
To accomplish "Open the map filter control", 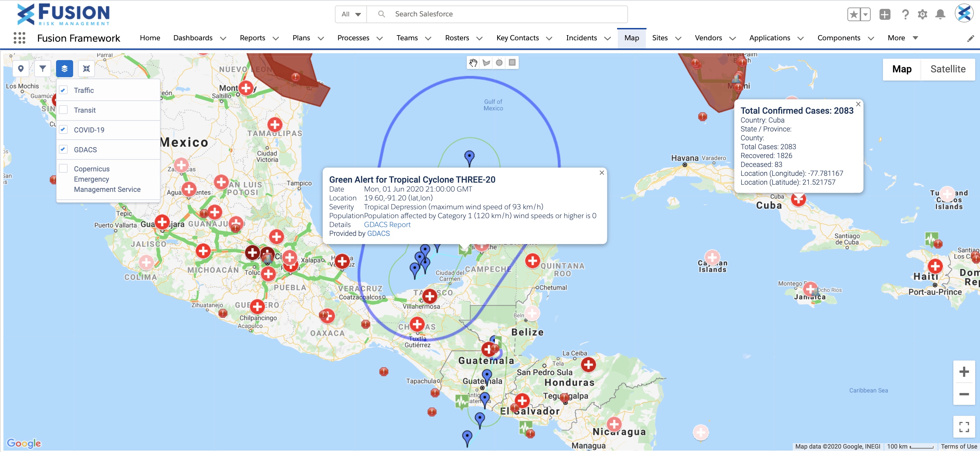I will tap(42, 69).
